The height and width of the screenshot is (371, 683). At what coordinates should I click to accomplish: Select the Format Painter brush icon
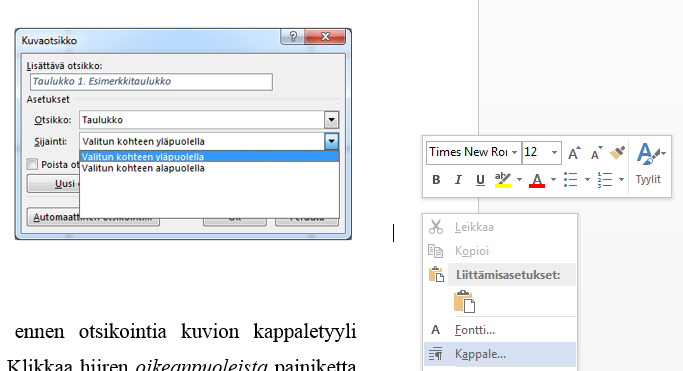(617, 152)
